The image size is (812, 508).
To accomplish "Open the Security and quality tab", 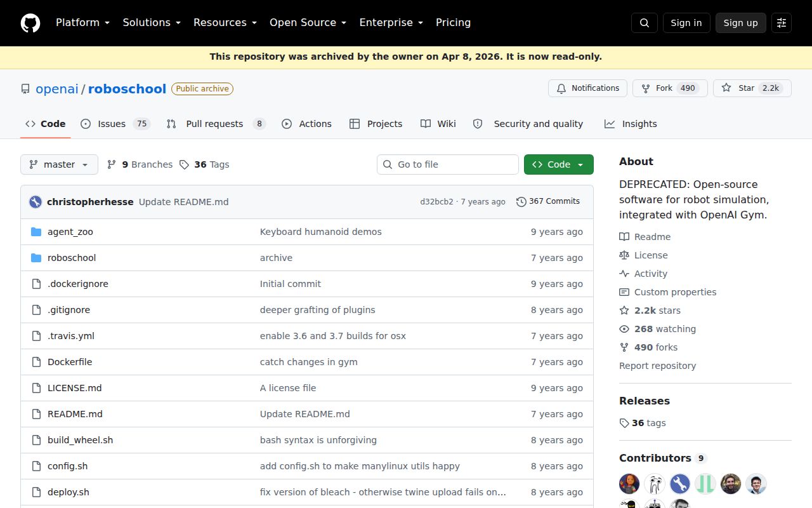I will [x=528, y=124].
